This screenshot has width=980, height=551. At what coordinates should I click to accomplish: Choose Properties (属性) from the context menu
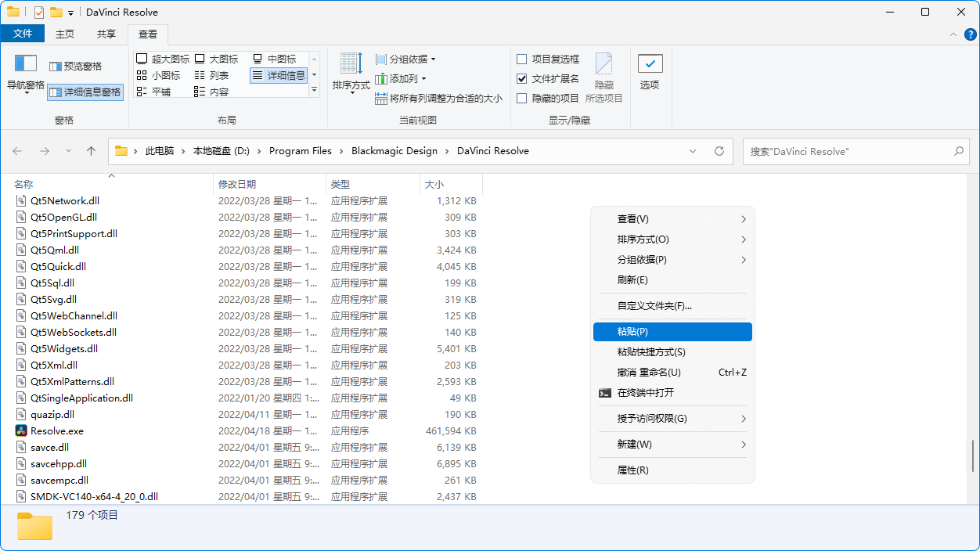(673, 470)
